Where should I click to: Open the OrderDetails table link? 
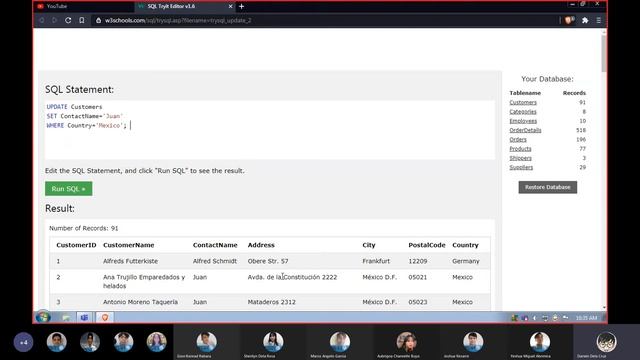525,130
